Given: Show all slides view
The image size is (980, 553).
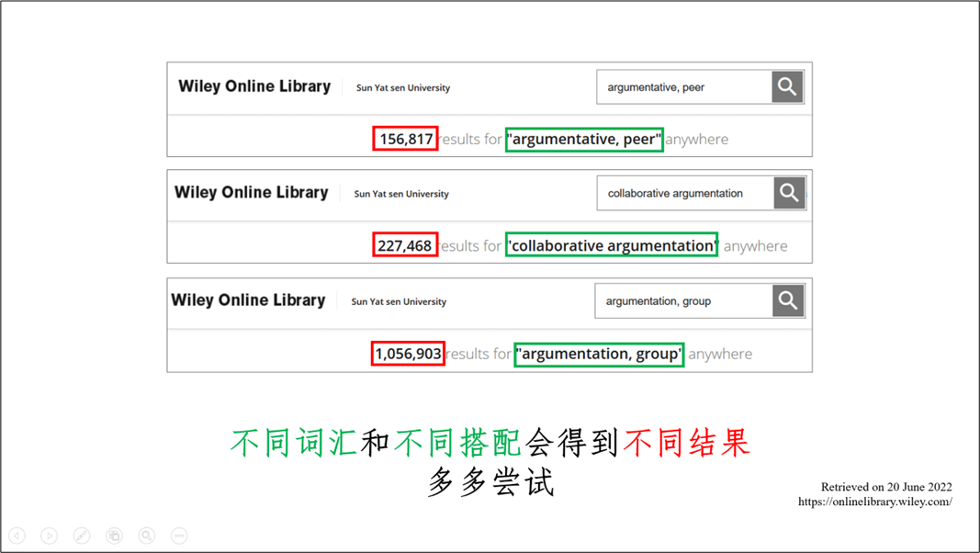Looking at the screenshot, I should point(114,536).
